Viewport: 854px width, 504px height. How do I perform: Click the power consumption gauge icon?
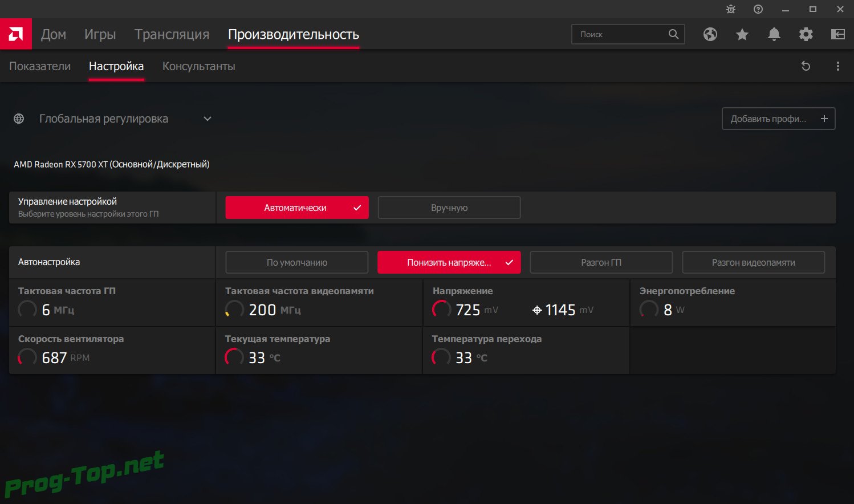click(649, 310)
